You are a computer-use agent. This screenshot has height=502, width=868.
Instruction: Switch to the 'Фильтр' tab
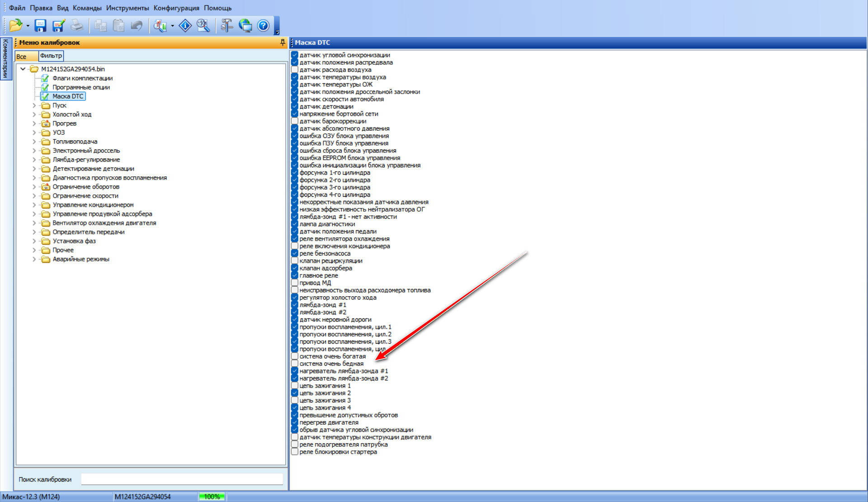(51, 56)
